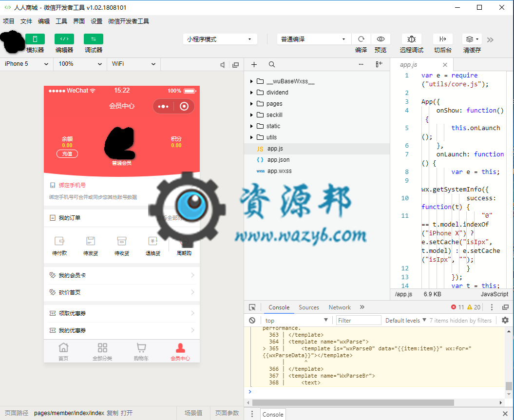Viewport: 514px width, 420px height.
Task: Click the 编译 compile refresh icon
Action: coord(361,39)
